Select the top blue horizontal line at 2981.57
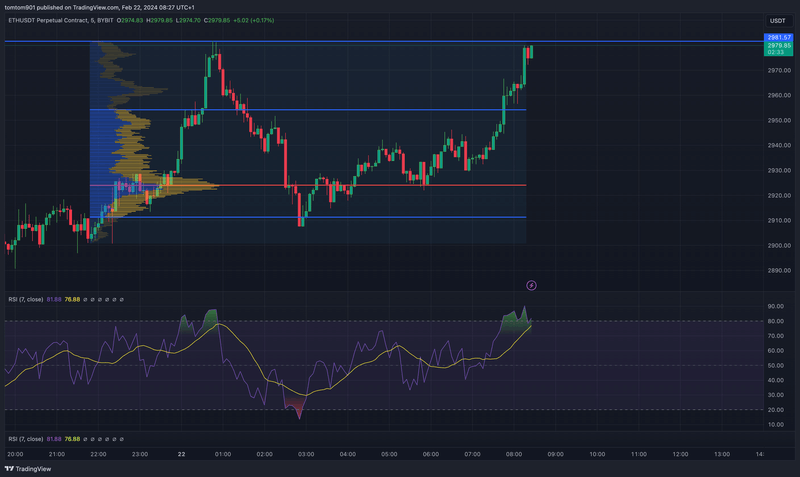The width and height of the screenshot is (800, 477). coord(383,41)
